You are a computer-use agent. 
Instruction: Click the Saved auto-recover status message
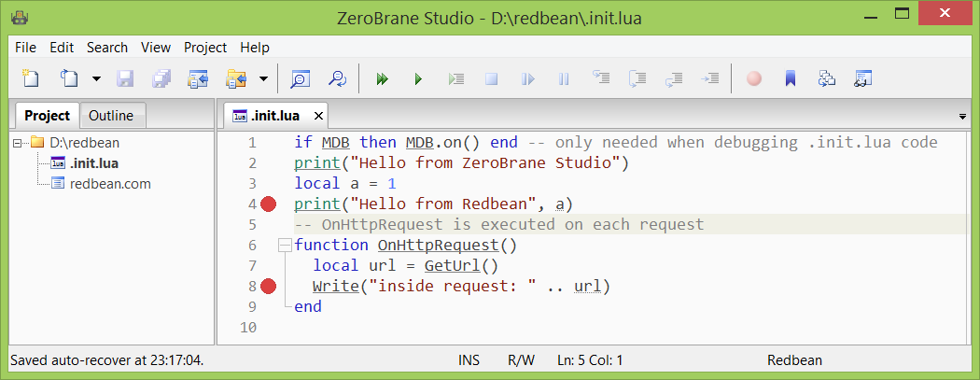coord(107,360)
